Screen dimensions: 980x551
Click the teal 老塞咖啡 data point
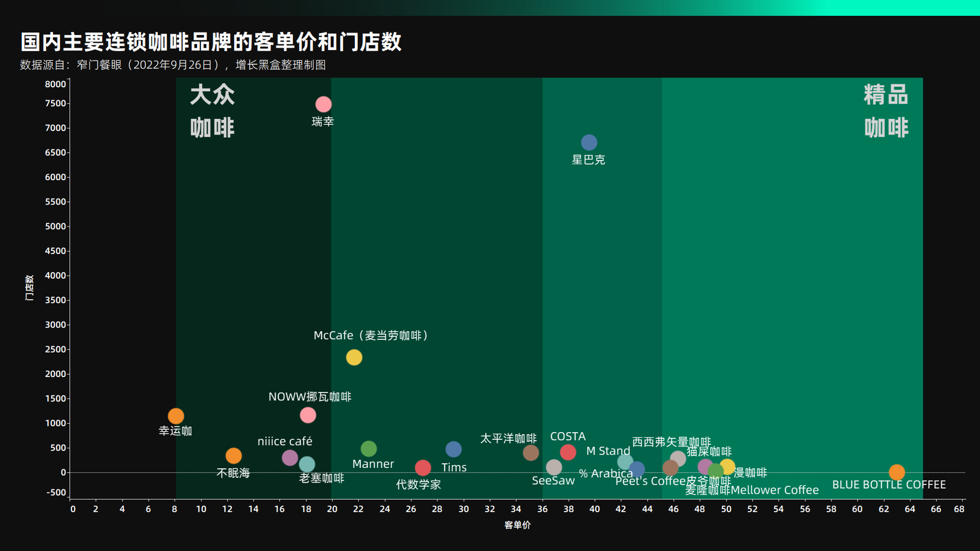307,464
